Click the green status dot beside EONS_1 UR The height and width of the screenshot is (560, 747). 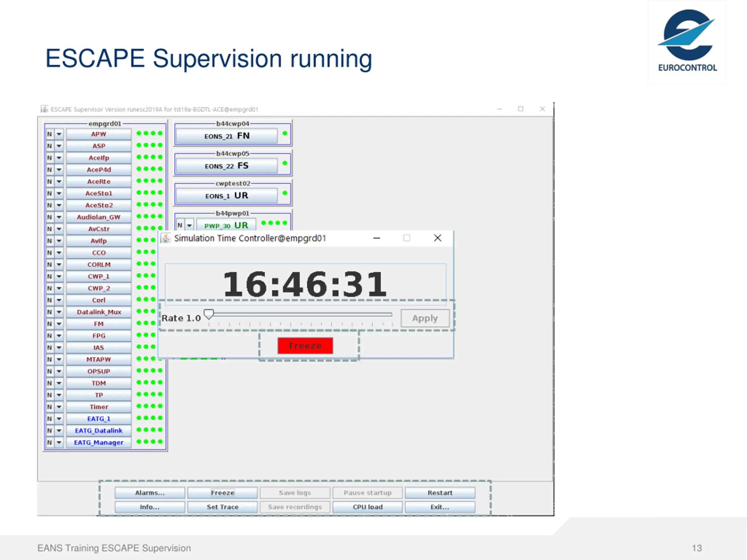(285, 193)
